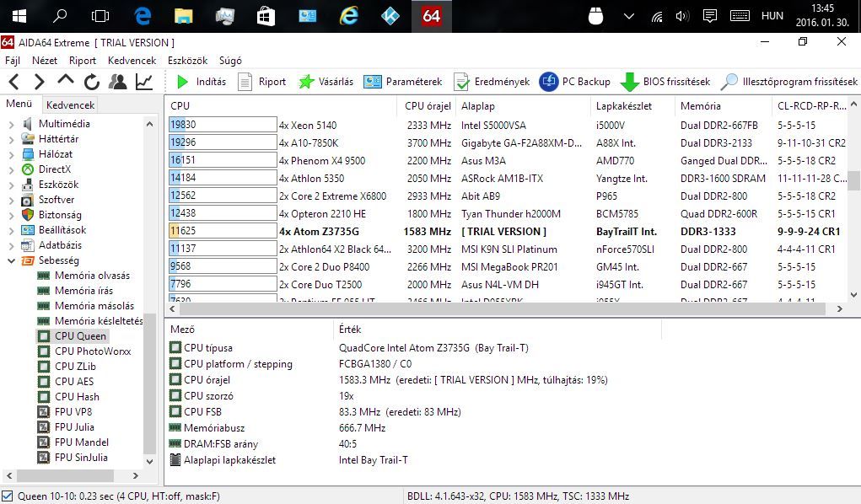This screenshot has height=504, width=861.
Task: View Eredmények results
Action: (492, 82)
